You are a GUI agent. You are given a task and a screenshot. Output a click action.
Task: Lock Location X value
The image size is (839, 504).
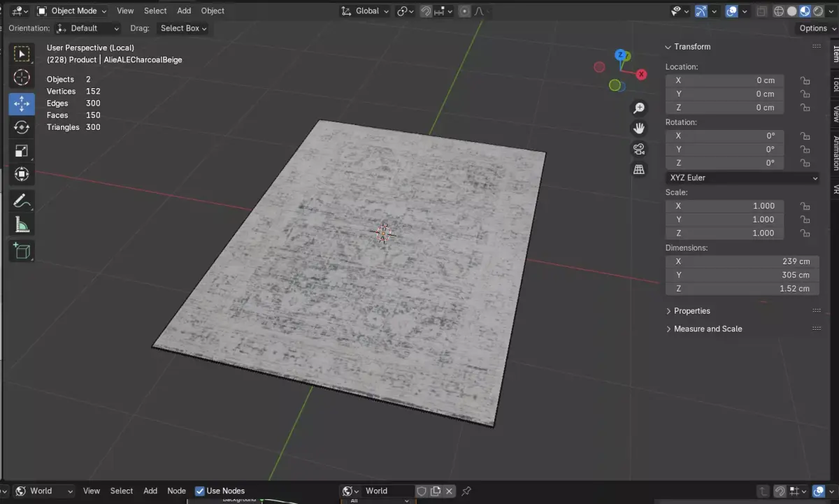805,80
